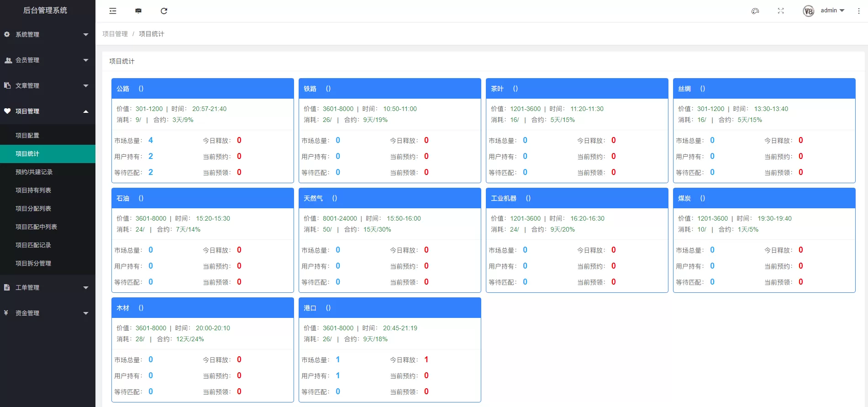Click the refresh page icon
868x407 pixels.
[164, 11]
